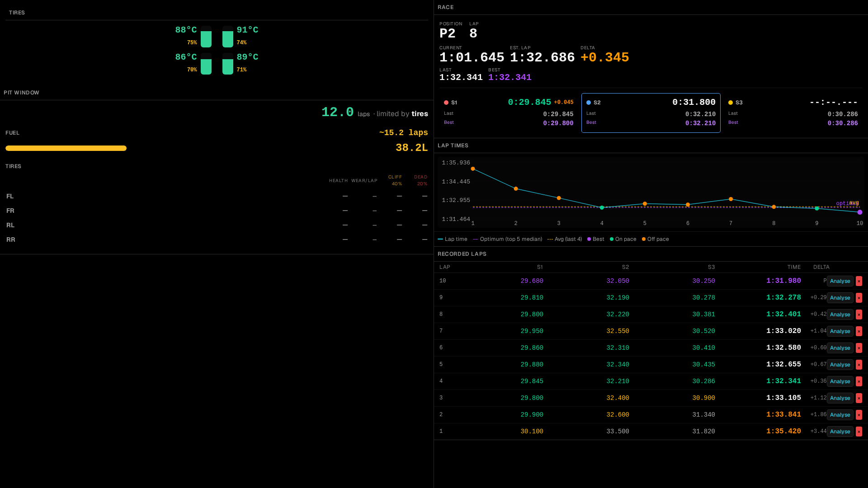868x488 pixels.
Task: Click the DELTA column header
Action: 821,267
